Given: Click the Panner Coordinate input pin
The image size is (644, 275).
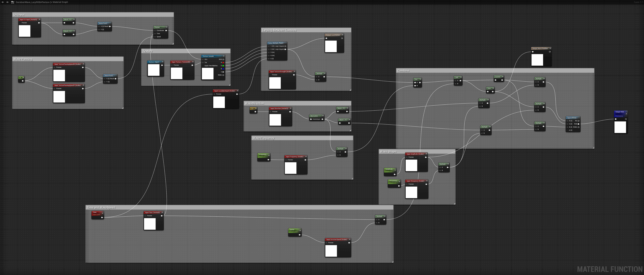Looking at the screenshot, I should [x=155, y=30].
